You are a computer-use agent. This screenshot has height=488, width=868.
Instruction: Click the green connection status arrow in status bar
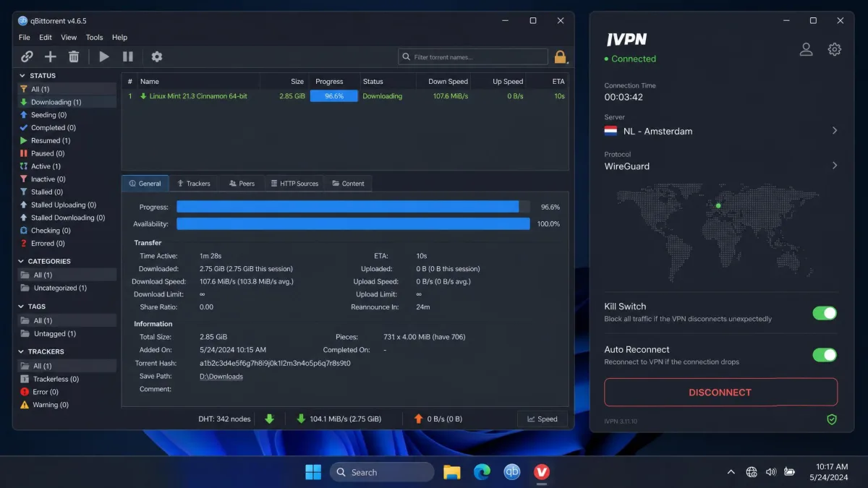click(x=270, y=419)
